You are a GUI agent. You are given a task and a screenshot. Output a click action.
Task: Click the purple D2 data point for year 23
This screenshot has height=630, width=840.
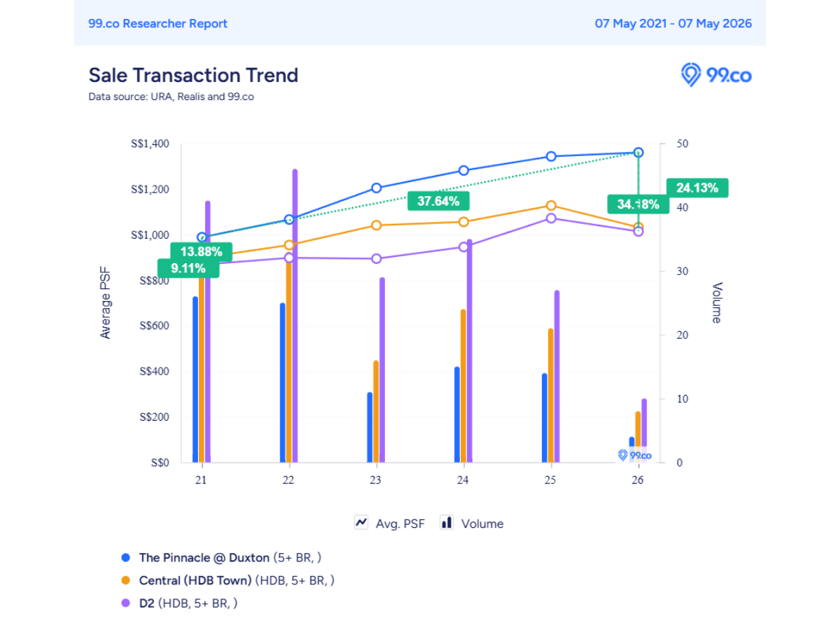[x=376, y=258]
